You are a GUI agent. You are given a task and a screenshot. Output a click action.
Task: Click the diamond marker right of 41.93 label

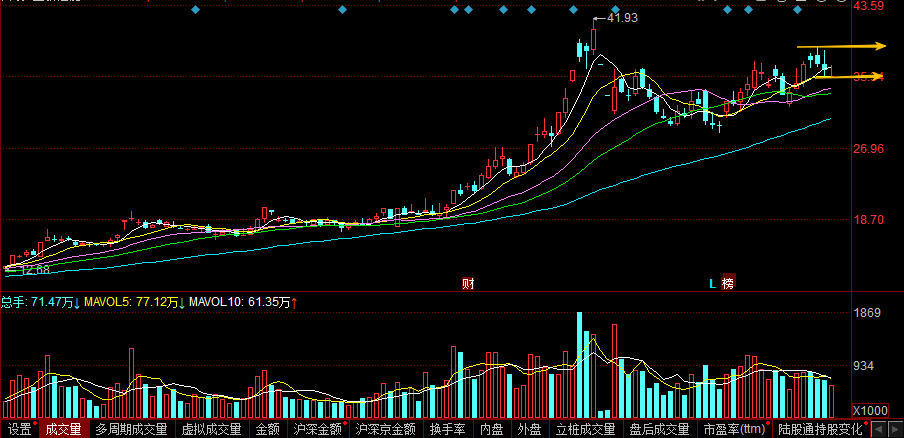pyautogui.click(x=616, y=9)
